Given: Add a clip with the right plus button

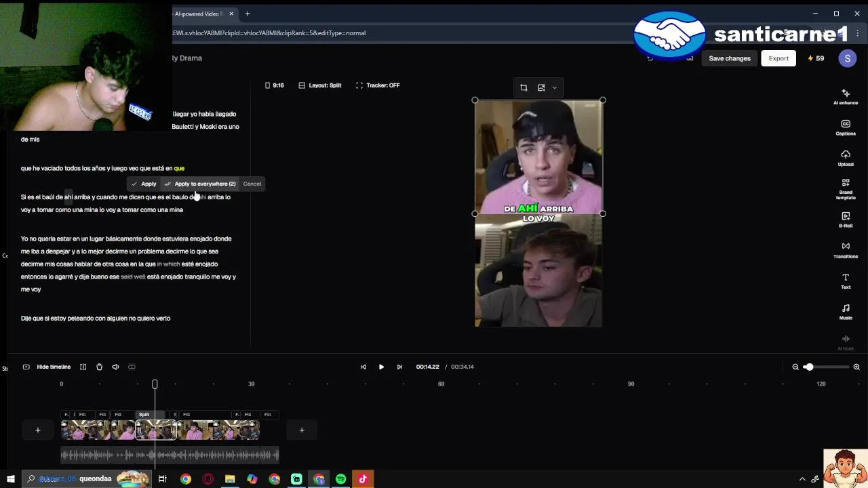Looking at the screenshot, I should pos(302,430).
